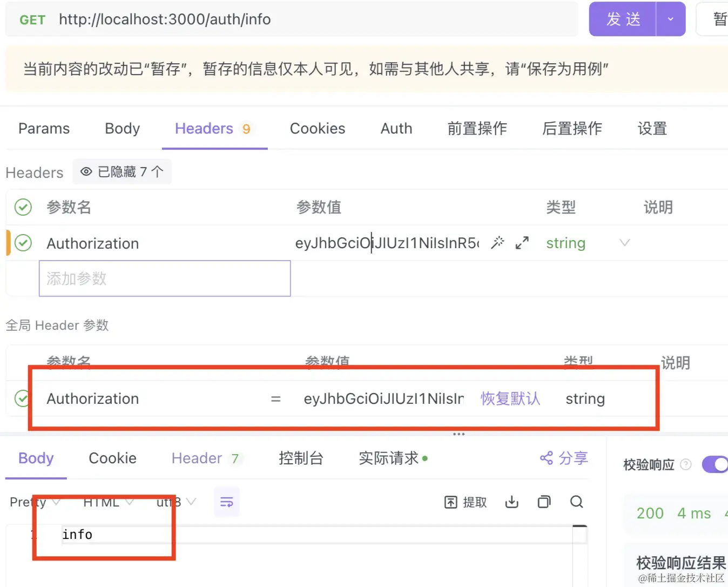Open the Auth tab
Image resolution: width=728 pixels, height=587 pixels.
396,129
